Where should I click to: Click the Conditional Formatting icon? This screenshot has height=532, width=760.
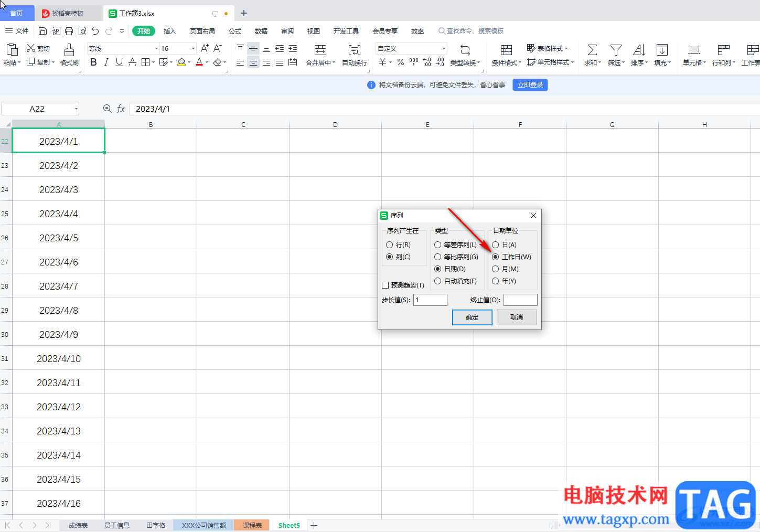tap(506, 50)
